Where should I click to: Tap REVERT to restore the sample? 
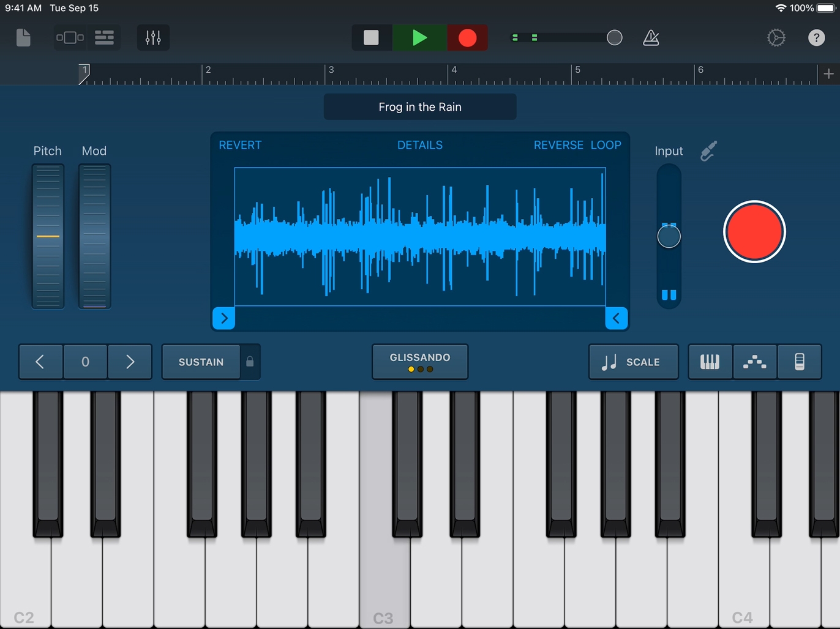239,145
